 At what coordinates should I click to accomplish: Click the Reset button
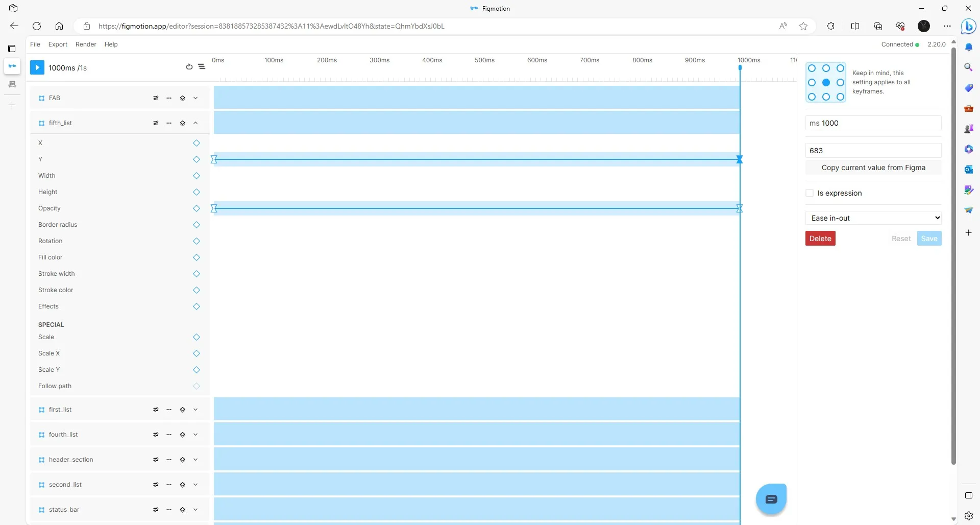pyautogui.click(x=901, y=238)
